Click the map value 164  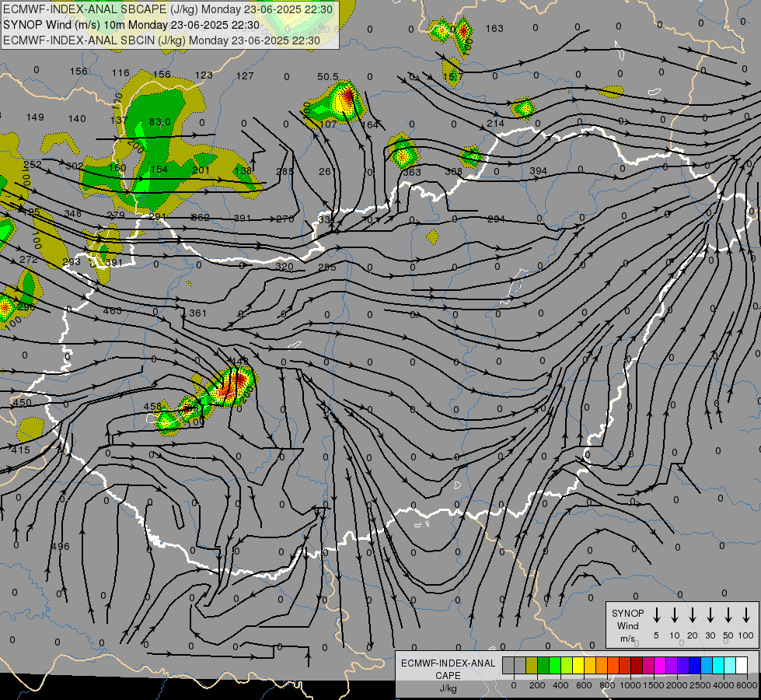coord(370,125)
